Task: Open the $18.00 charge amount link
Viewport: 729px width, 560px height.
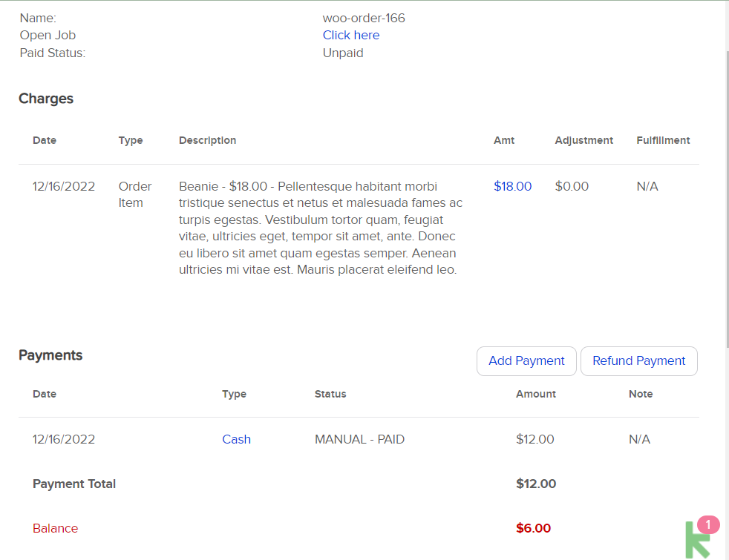Action: coord(512,186)
